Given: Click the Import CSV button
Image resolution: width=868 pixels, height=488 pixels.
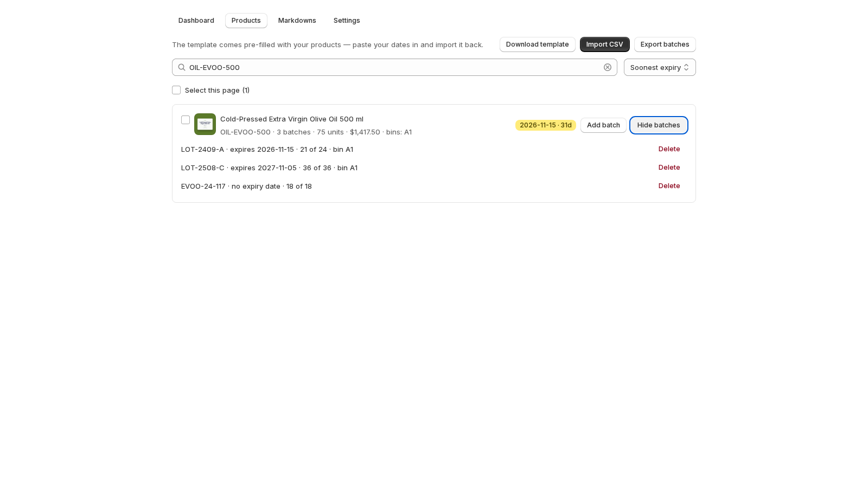Looking at the screenshot, I should (x=605, y=44).
